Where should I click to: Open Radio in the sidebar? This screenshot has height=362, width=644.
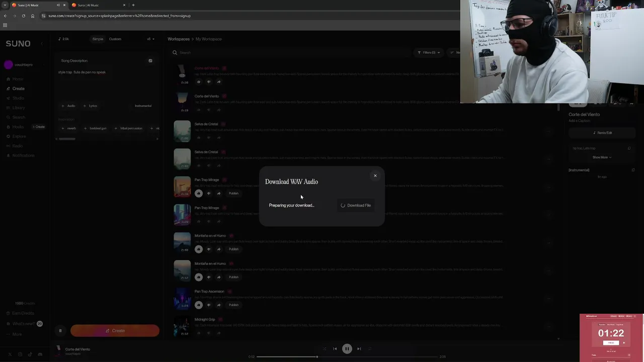coord(18,146)
